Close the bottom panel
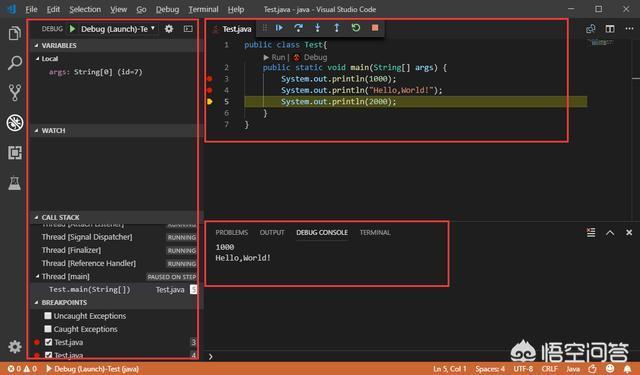The width and height of the screenshot is (640, 375). coord(629,232)
